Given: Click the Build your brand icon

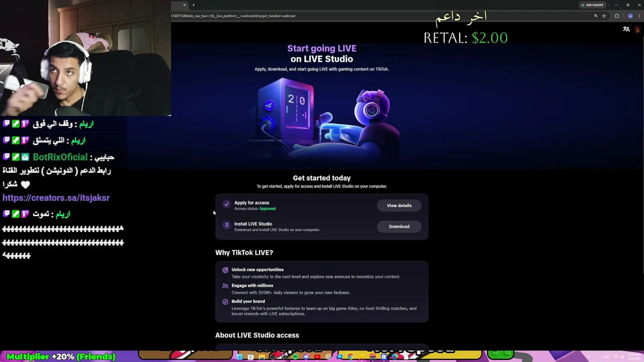Looking at the screenshot, I should coord(225,302).
